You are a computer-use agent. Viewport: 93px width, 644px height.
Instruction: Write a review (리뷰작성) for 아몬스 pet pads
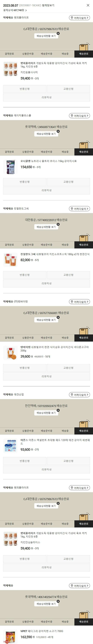click(x=46, y=469)
